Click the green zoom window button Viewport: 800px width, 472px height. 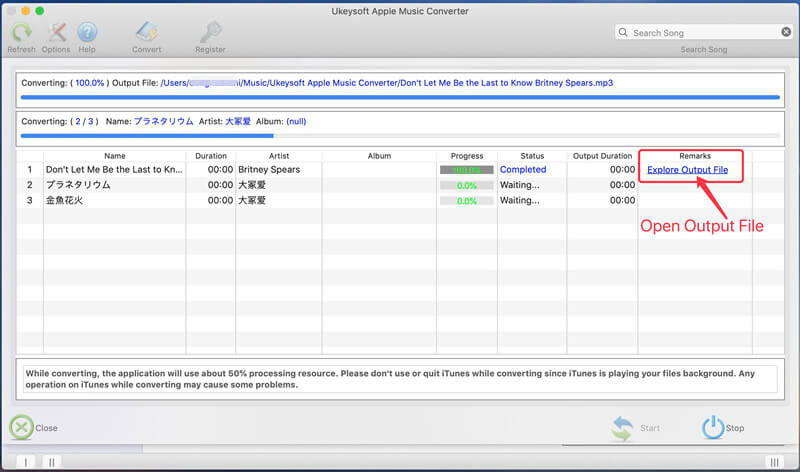click(x=40, y=11)
